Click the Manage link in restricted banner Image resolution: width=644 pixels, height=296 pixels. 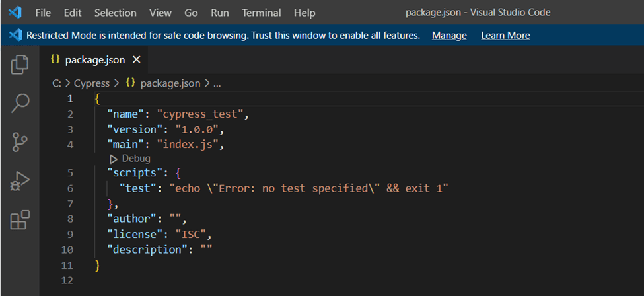pos(449,36)
